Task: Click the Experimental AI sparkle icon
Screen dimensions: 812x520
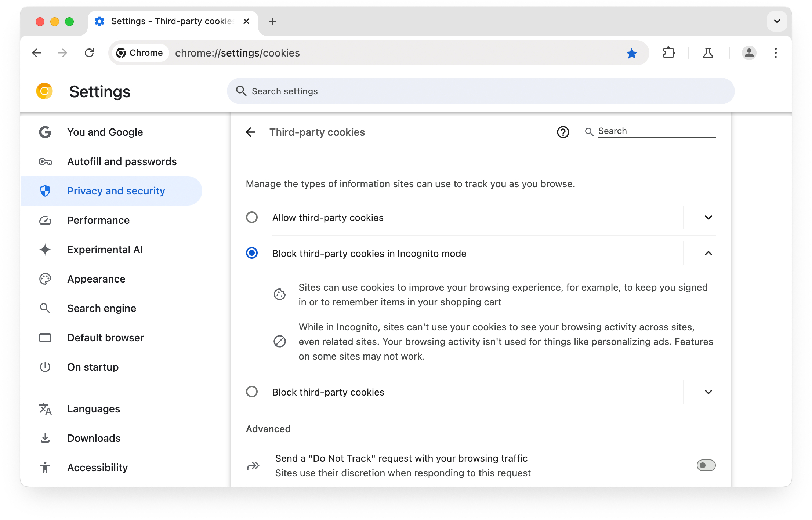Action: [46, 249]
